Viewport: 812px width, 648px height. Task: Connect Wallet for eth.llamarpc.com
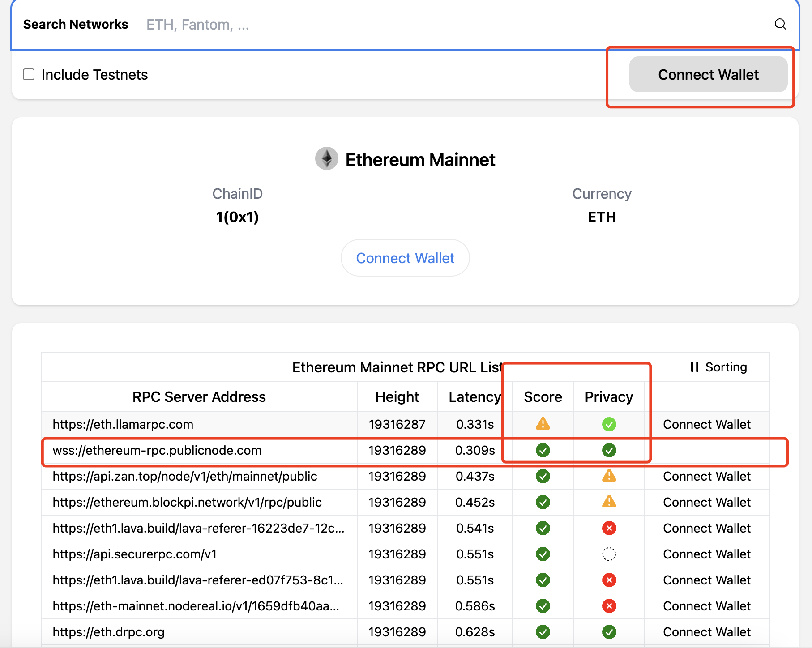(707, 424)
